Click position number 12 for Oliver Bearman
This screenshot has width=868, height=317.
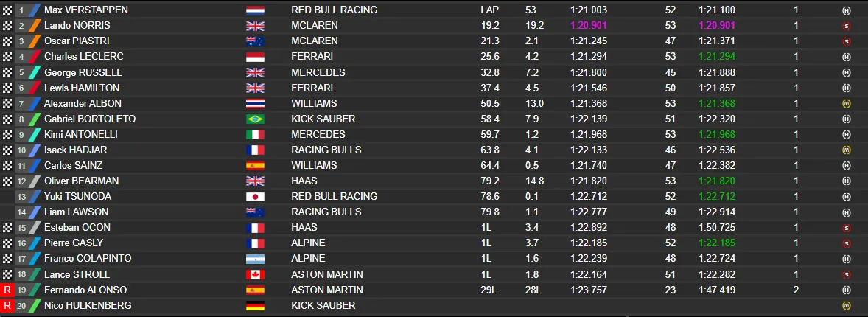pos(21,181)
